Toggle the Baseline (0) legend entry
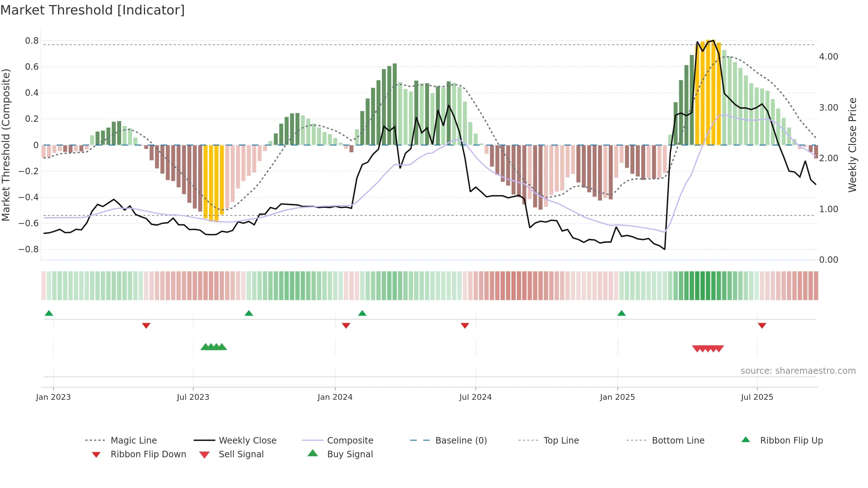This screenshot has height=488, width=868. click(x=448, y=440)
